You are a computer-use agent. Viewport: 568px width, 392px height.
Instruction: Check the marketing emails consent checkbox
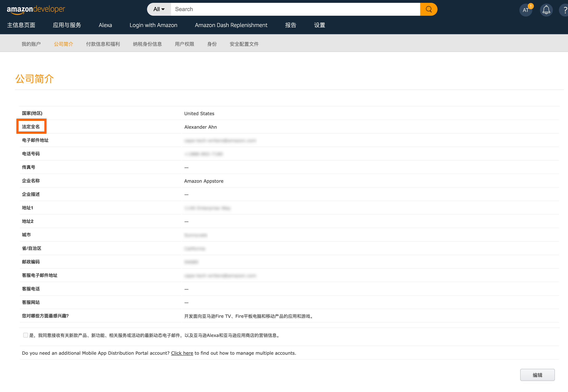click(x=25, y=335)
